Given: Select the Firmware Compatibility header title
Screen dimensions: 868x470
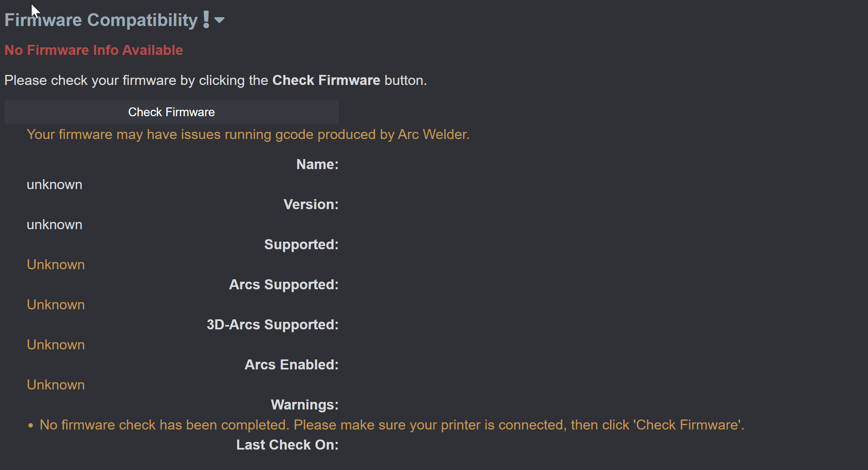Looking at the screenshot, I should click(99, 20).
